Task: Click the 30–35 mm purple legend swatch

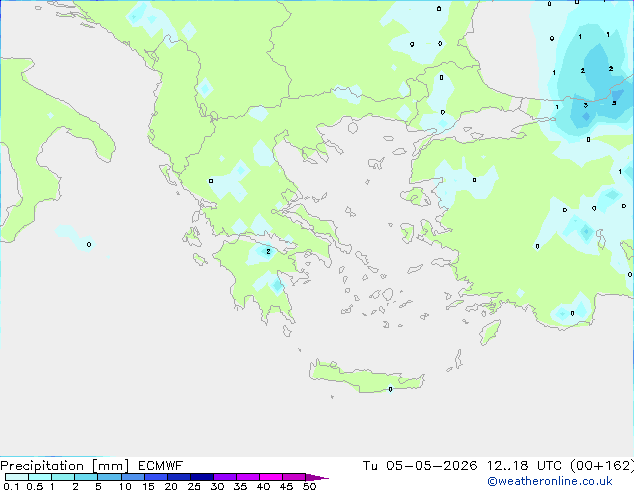Action: pos(225,477)
